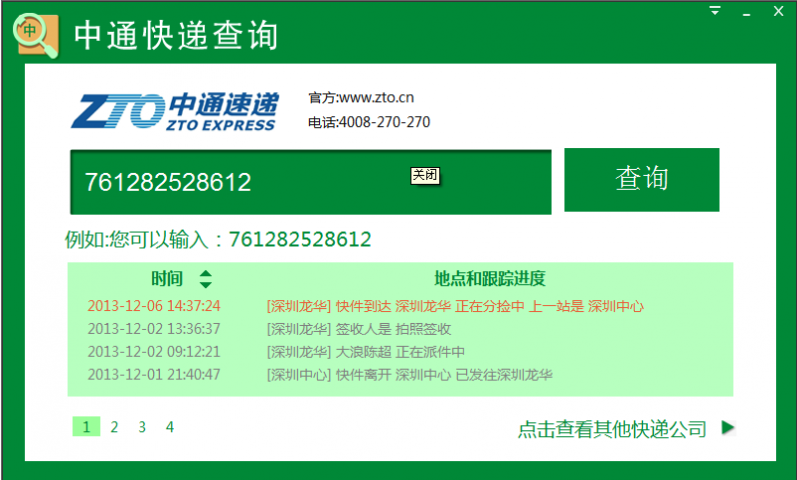
Task: Click tracking text 快件到达 深圳龙华 正在分捡中
Action: pos(430,306)
